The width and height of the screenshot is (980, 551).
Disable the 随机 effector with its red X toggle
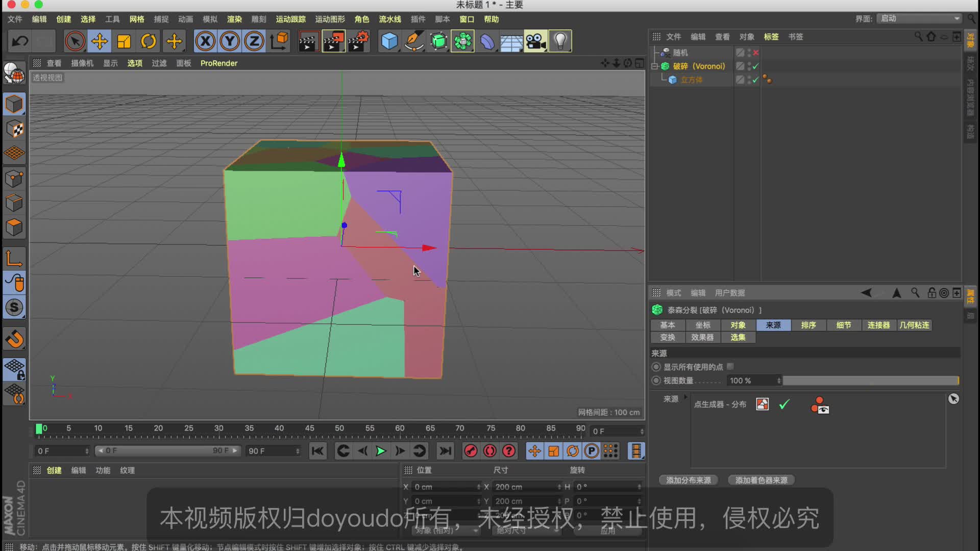coord(756,53)
